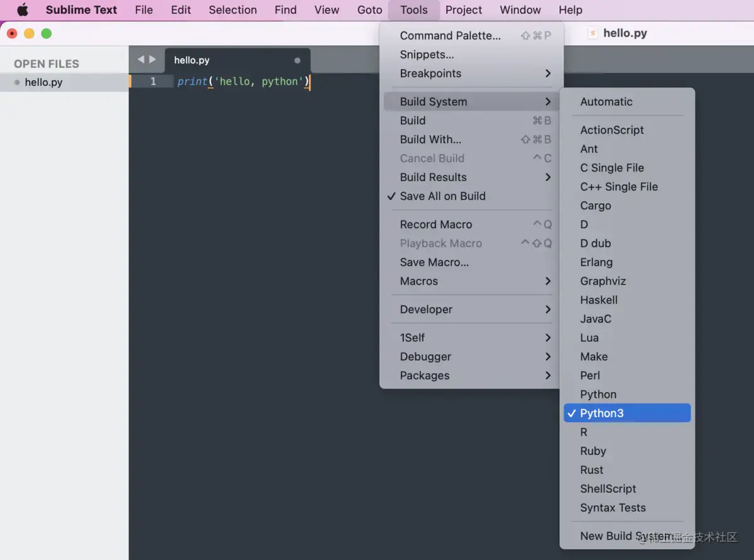This screenshot has width=754, height=560.
Task: Choose Make build system
Action: 627,356
